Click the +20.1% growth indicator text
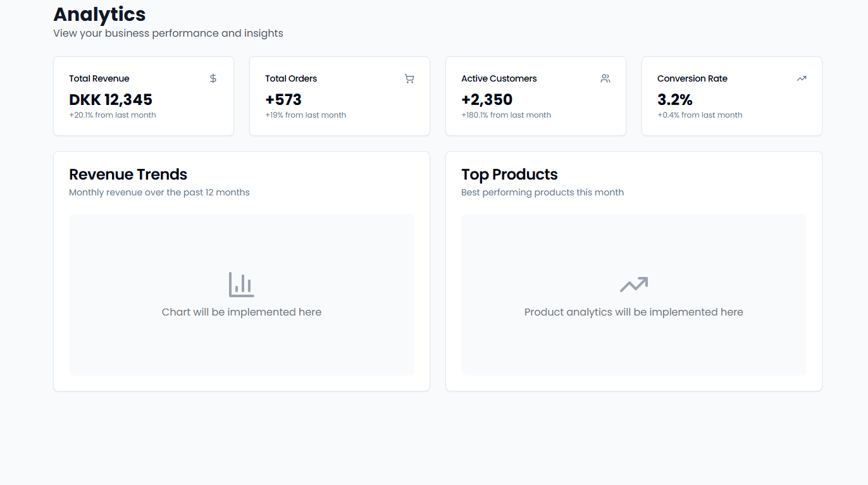This screenshot has width=868, height=485. pyautogui.click(x=112, y=114)
